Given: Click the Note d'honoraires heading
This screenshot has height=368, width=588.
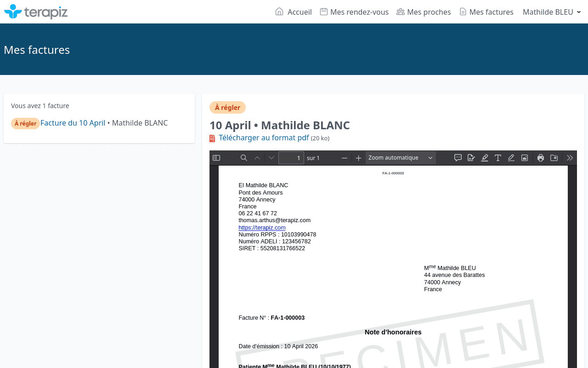Looking at the screenshot, I should click(393, 332).
